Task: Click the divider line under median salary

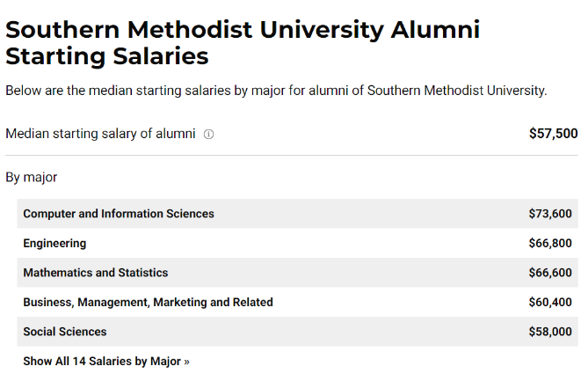Action: (292, 155)
